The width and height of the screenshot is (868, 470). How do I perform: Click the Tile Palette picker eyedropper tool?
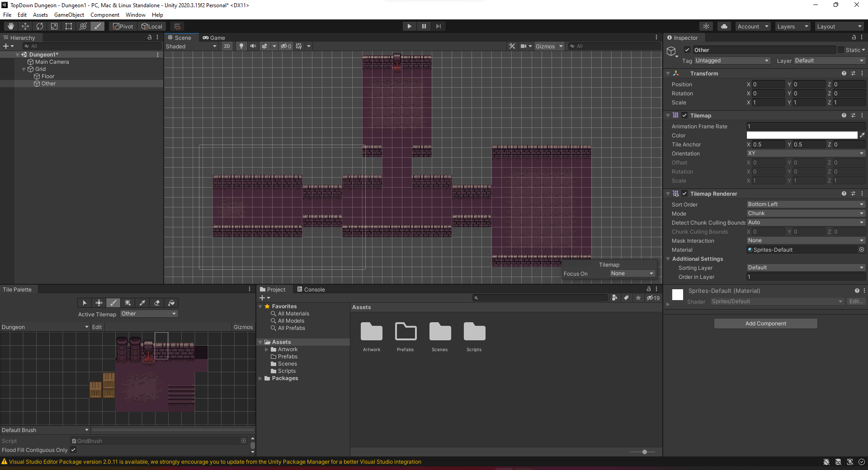(x=142, y=303)
